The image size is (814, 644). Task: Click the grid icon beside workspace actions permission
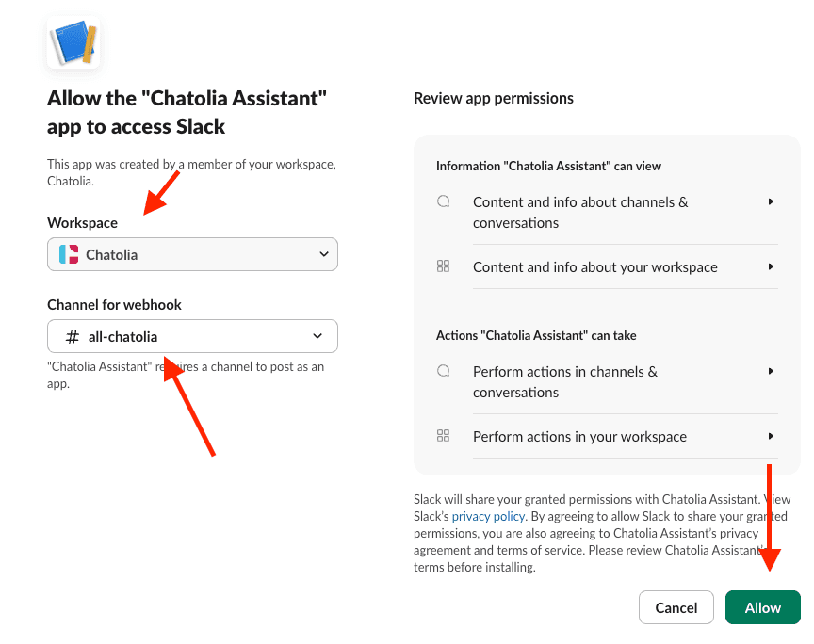tap(444, 436)
